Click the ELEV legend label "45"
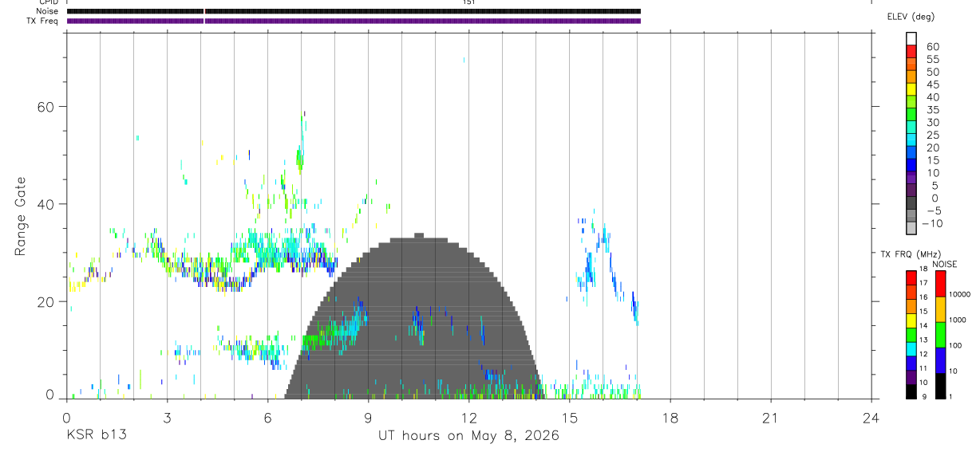 (932, 85)
